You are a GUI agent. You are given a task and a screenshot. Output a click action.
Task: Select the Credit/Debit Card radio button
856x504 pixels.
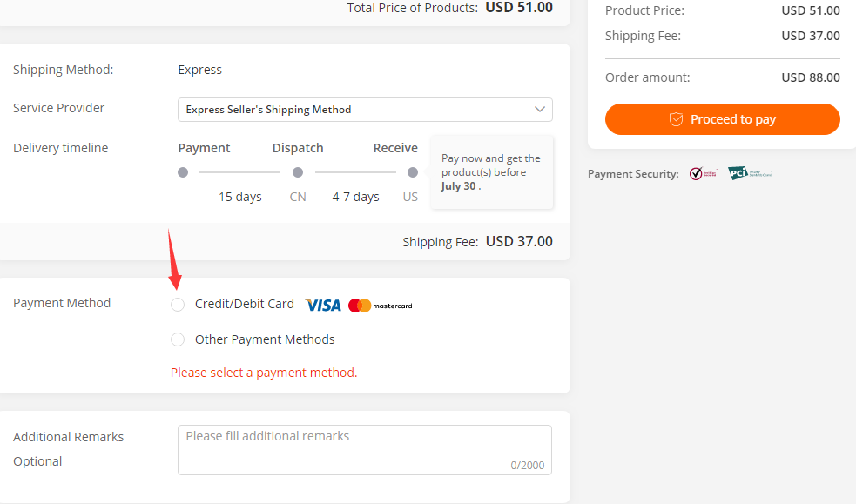pos(178,305)
